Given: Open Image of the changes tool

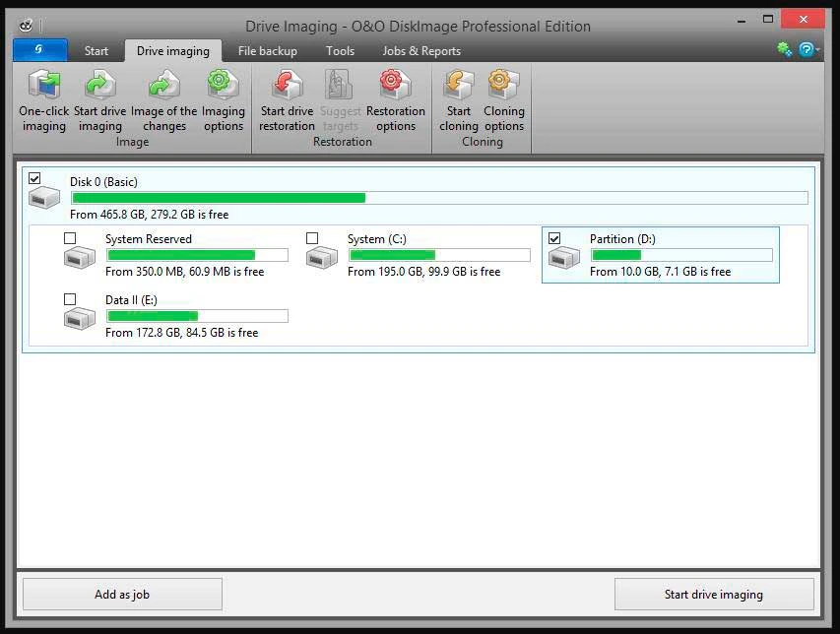Looking at the screenshot, I should tap(163, 85).
